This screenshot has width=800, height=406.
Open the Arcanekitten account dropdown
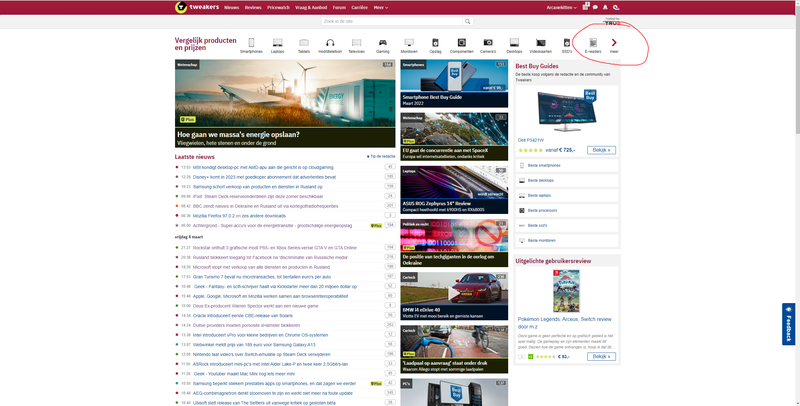[562, 8]
